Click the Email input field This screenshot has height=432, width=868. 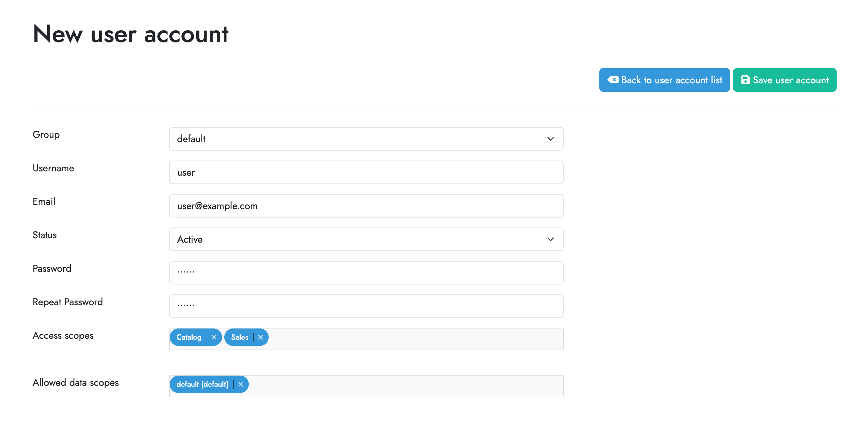(x=366, y=205)
